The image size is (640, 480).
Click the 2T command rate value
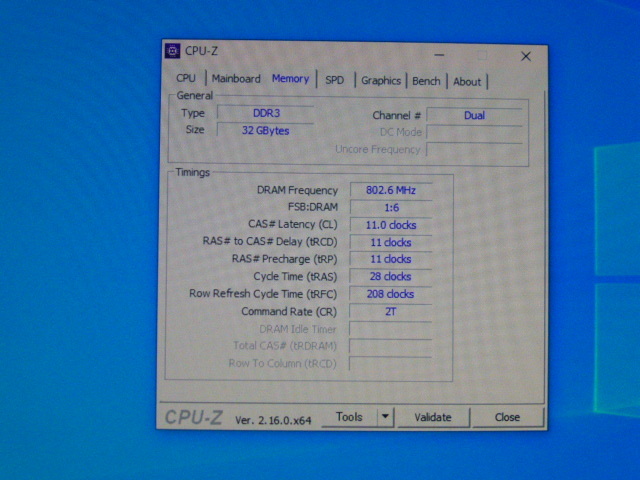[391, 312]
